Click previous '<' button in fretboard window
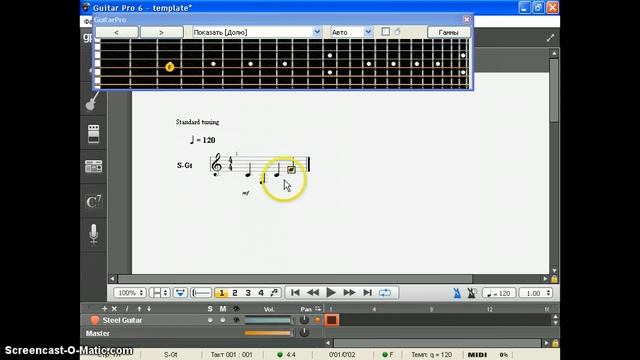Image resolution: width=640 pixels, height=360 pixels. coord(117,32)
